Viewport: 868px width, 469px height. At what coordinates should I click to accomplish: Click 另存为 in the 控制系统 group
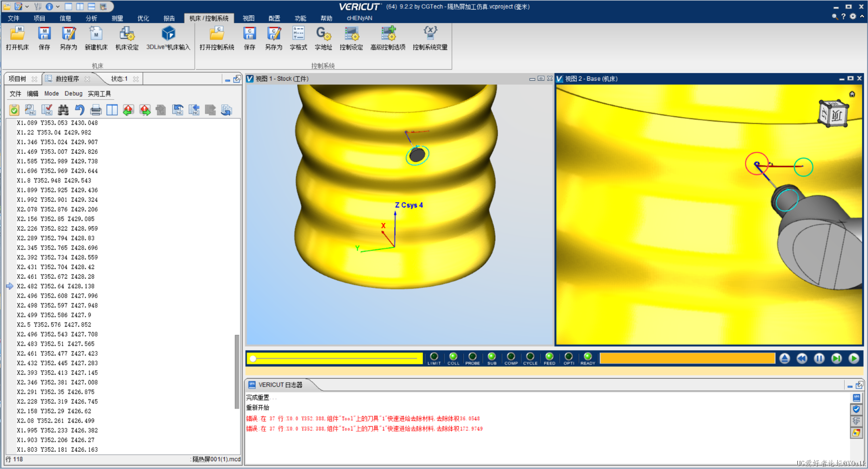(273, 38)
